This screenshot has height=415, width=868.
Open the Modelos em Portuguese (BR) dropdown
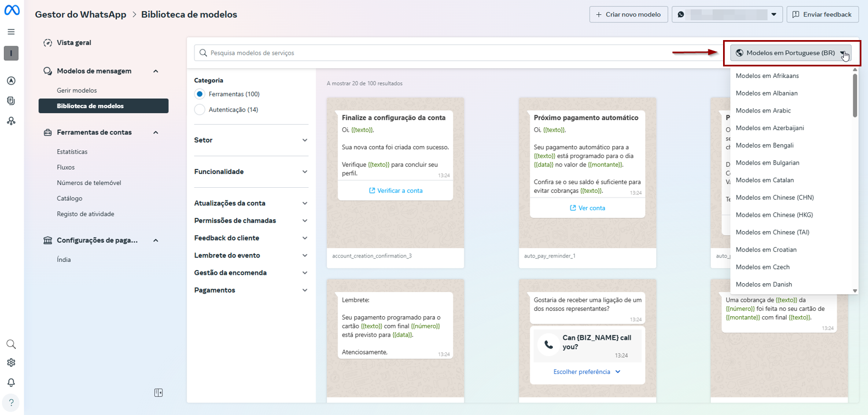(791, 53)
